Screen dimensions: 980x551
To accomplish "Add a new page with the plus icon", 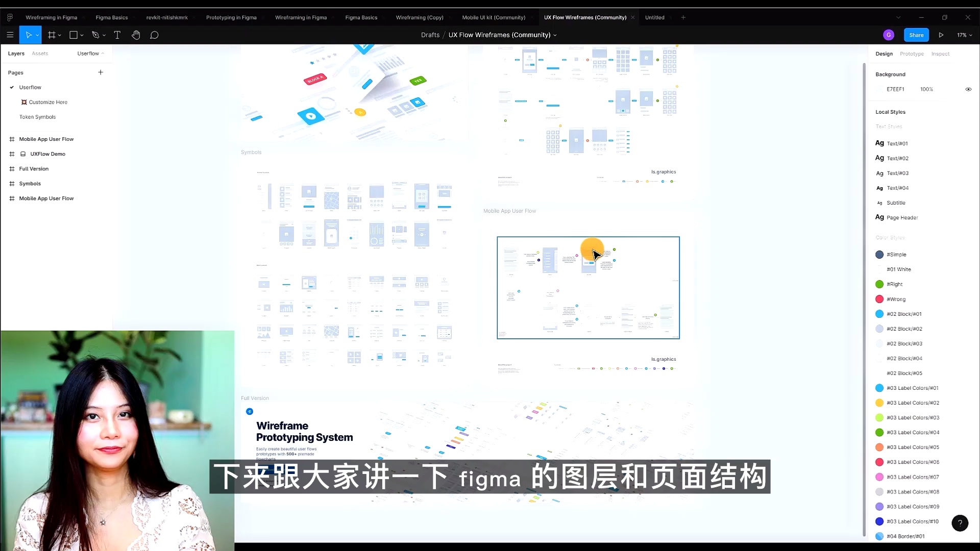I will coord(100,72).
